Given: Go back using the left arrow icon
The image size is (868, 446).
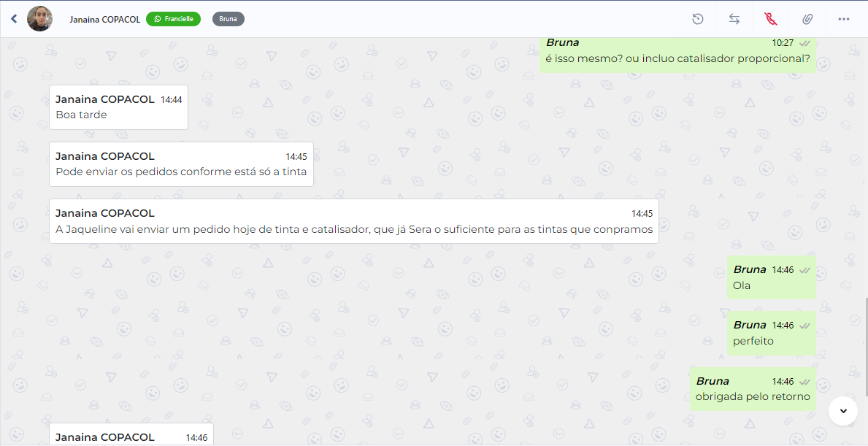Looking at the screenshot, I should [14, 19].
